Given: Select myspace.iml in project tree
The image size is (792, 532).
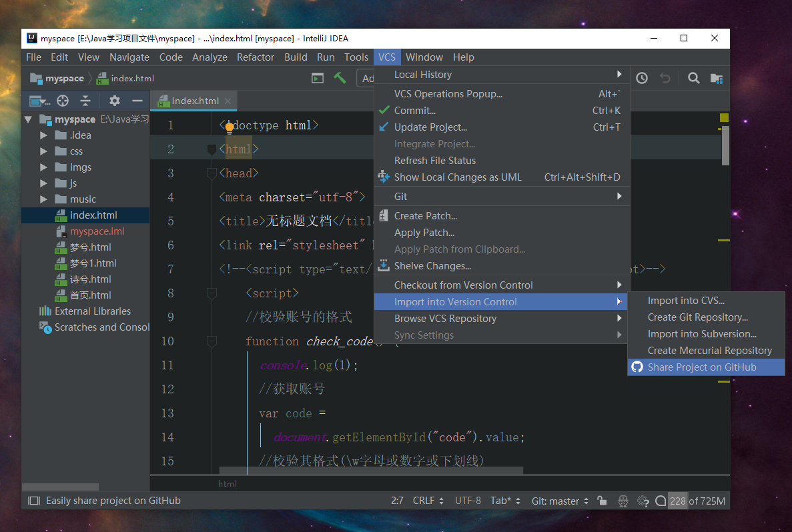Looking at the screenshot, I should pyautogui.click(x=97, y=231).
